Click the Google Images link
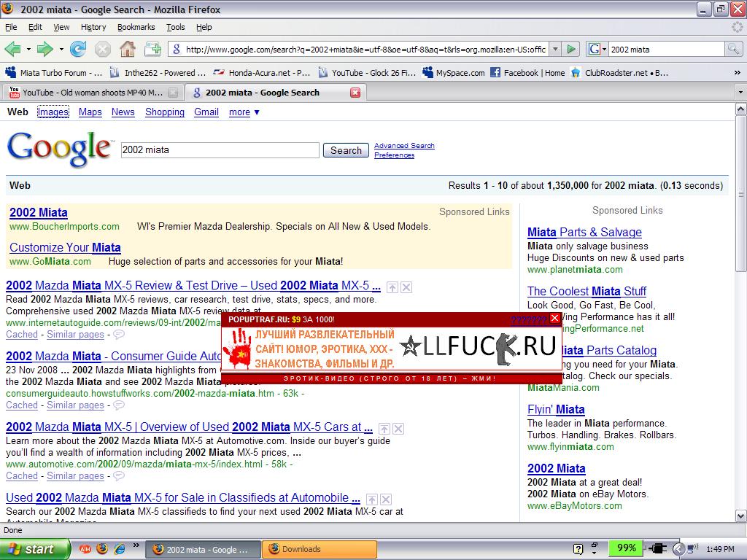Viewport: 747px width, 560px height. point(53,112)
